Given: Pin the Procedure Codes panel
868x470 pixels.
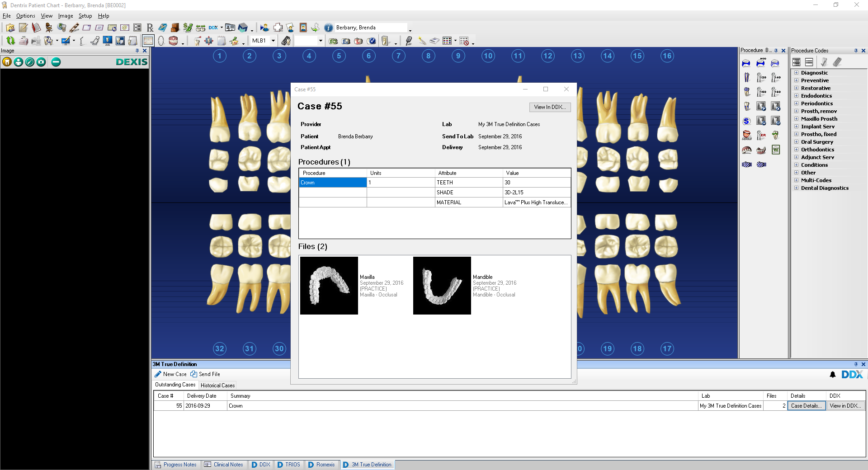Looking at the screenshot, I should click(x=856, y=51).
